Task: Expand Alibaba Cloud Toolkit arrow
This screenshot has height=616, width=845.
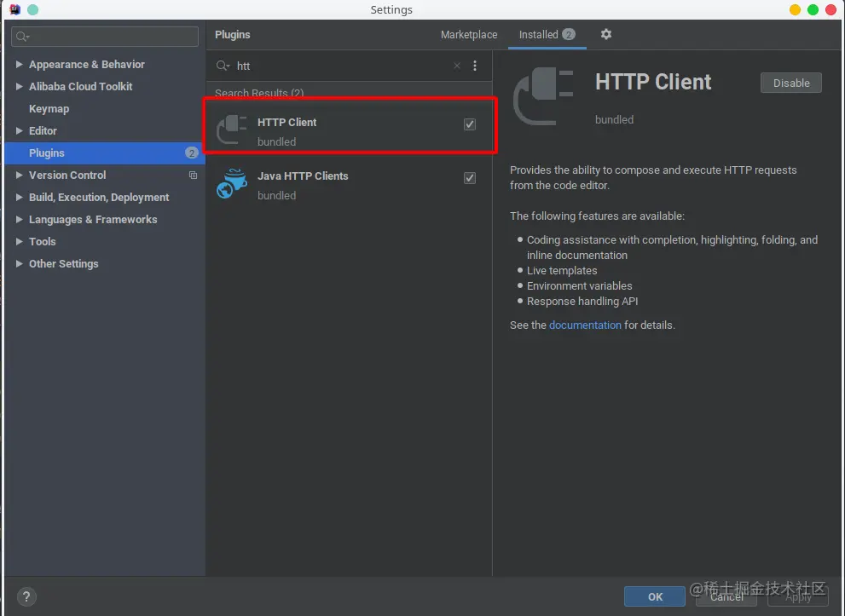Action: click(x=20, y=86)
